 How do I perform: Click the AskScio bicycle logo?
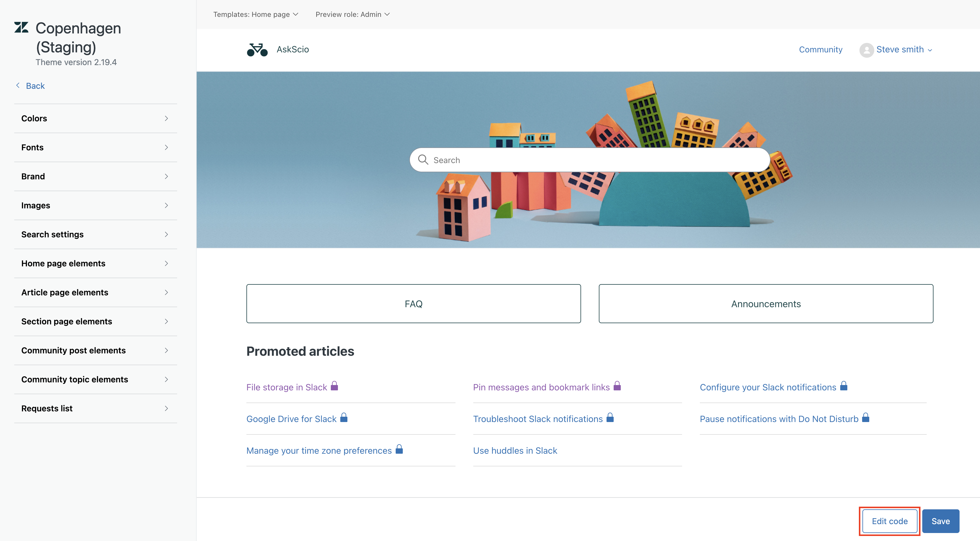(257, 49)
